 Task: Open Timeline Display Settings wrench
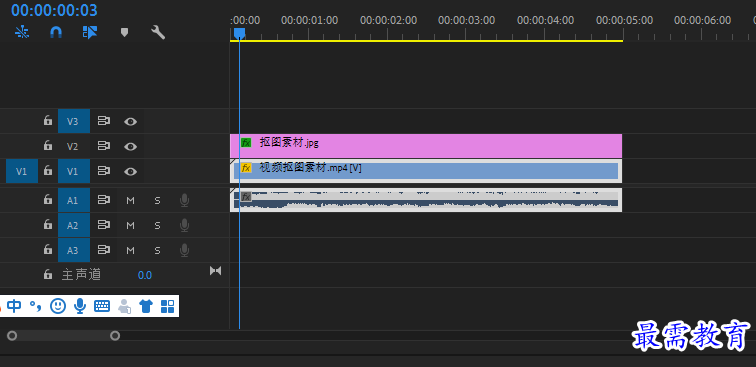pos(158,32)
